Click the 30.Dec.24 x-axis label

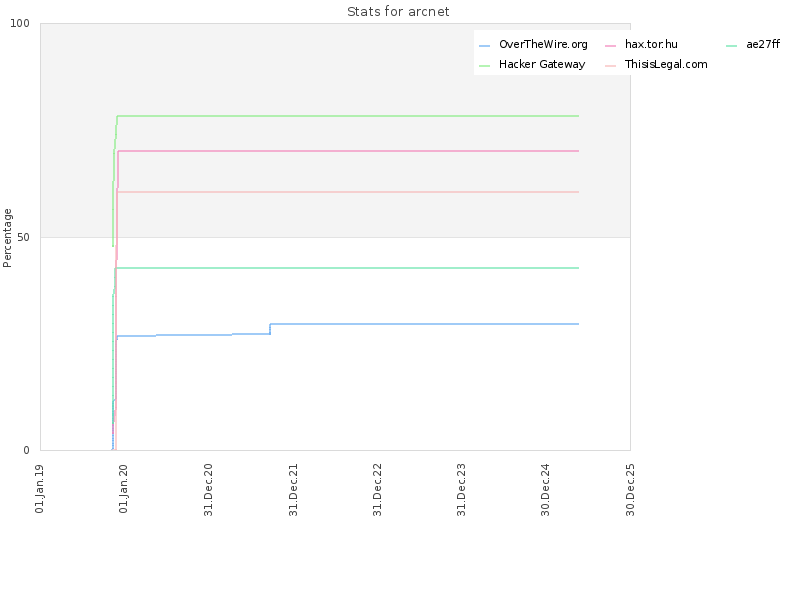point(545,490)
